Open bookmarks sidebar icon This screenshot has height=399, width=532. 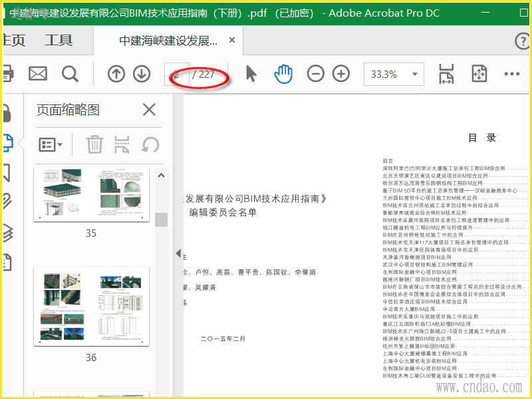click(x=7, y=172)
